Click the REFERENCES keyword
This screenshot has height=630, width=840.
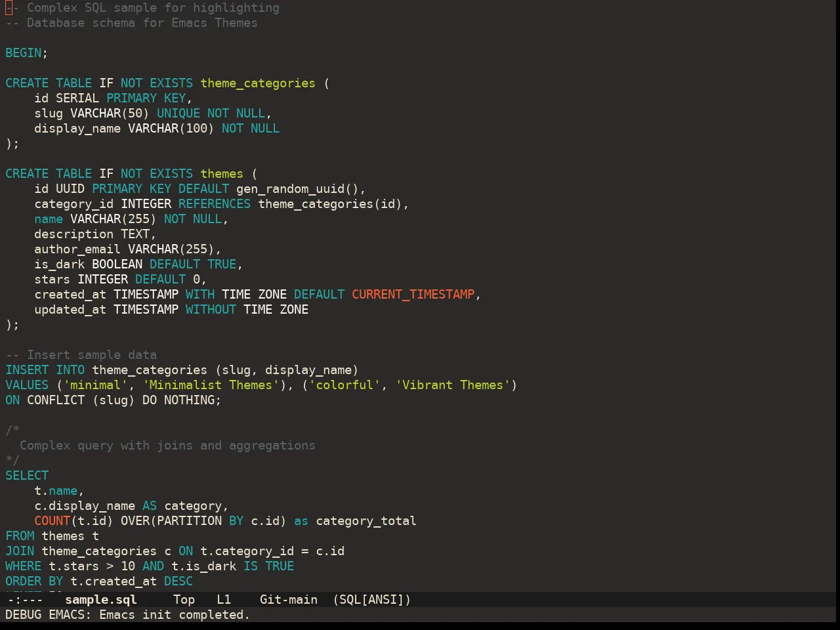coord(215,204)
